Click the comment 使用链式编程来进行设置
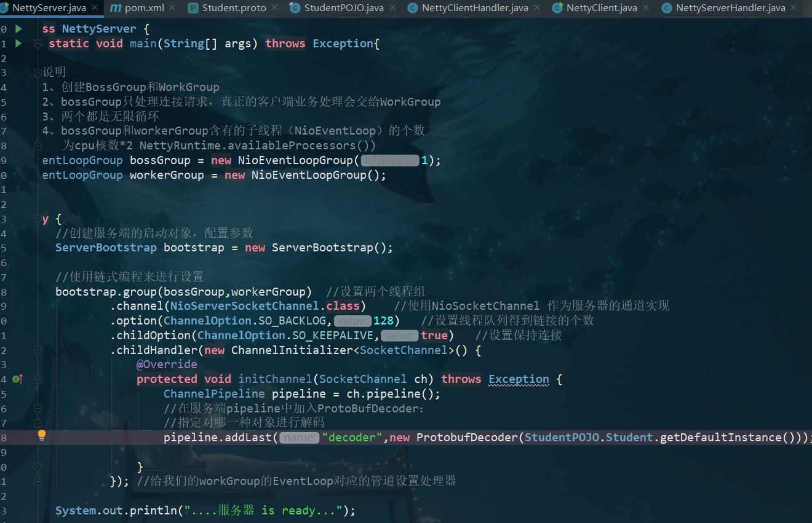This screenshot has width=812, height=523. pos(130,277)
